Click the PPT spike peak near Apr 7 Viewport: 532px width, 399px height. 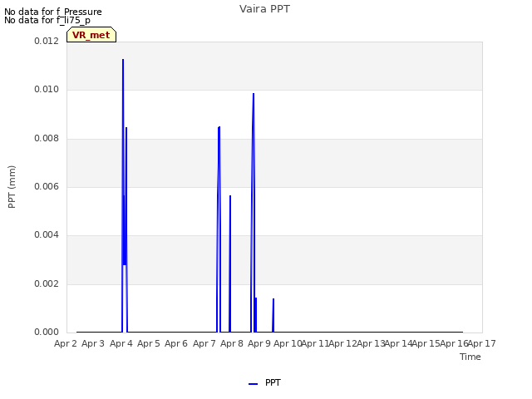219,127
